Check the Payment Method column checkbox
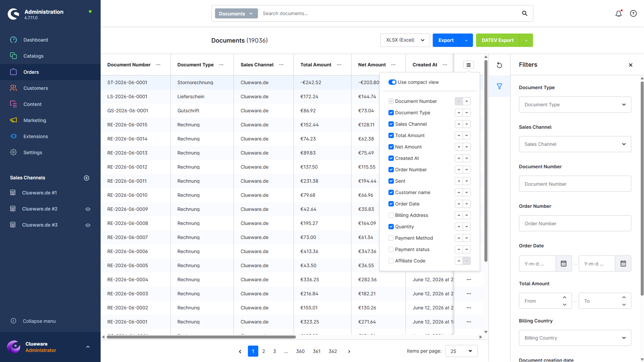Viewport: 644px width, 362px height. (391, 238)
